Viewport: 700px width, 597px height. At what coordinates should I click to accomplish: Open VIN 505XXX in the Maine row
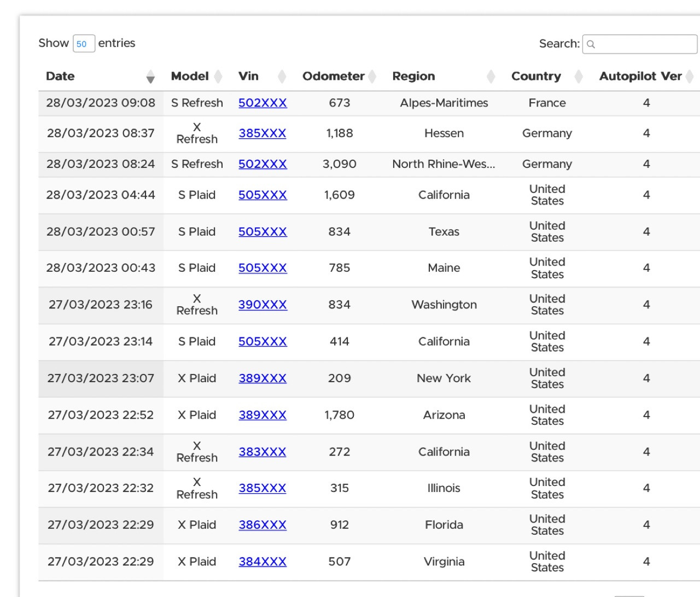(x=262, y=268)
